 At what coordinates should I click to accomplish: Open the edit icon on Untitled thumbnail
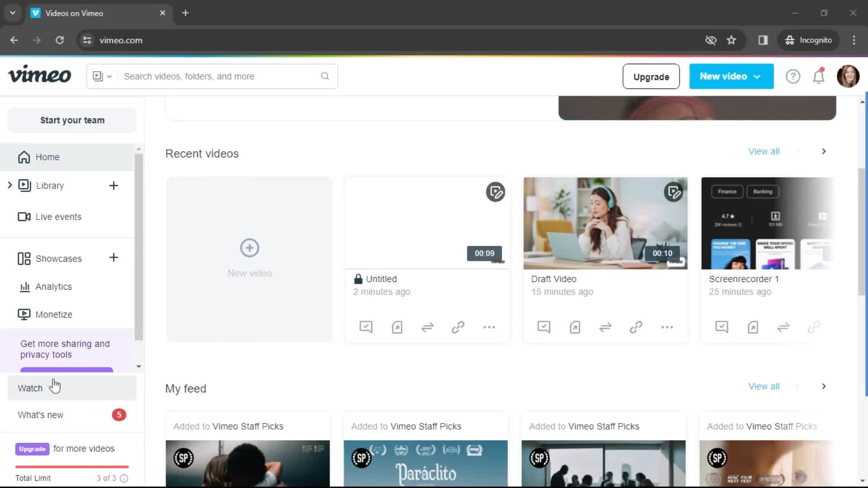[x=495, y=192]
